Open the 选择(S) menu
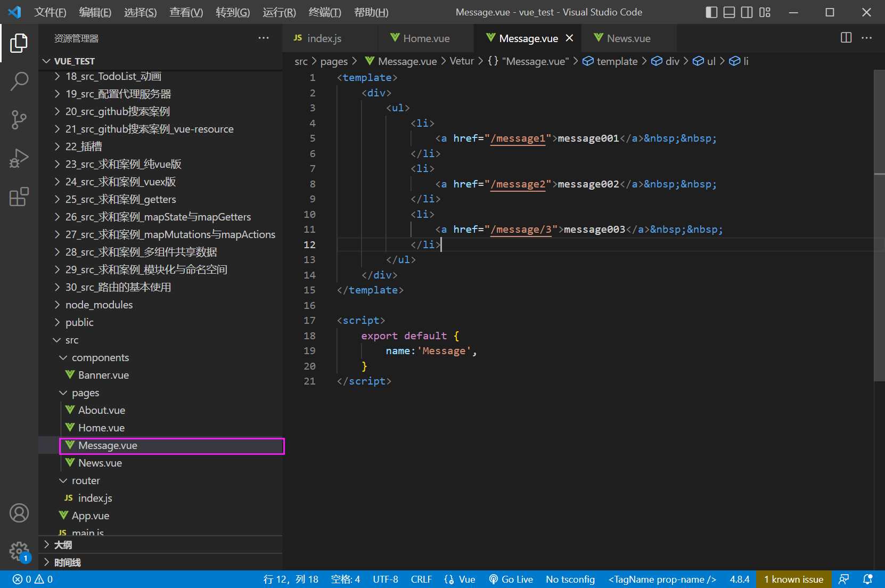The height and width of the screenshot is (588, 885). coord(141,12)
